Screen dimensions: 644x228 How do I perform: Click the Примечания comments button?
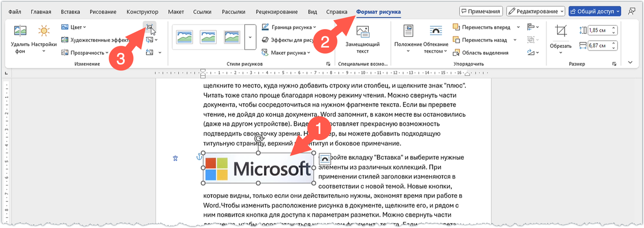[481, 11]
